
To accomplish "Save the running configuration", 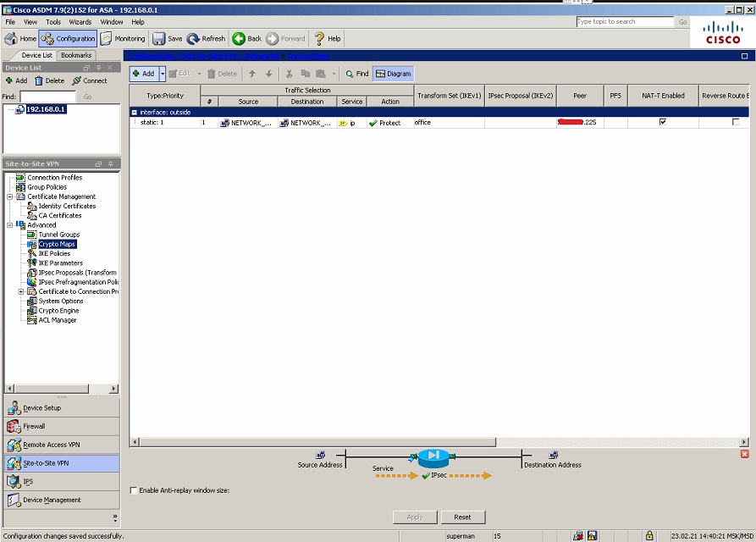I will click(x=168, y=39).
